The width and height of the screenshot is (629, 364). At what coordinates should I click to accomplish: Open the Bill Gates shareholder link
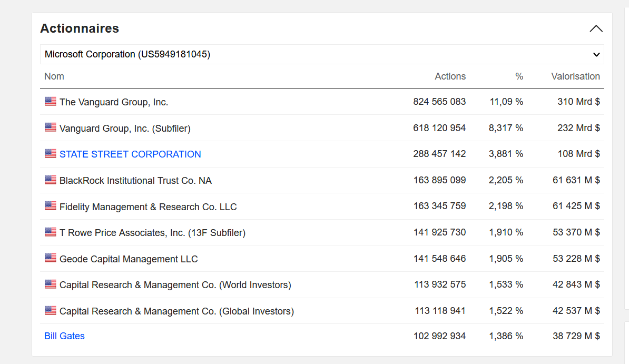pyautogui.click(x=64, y=336)
